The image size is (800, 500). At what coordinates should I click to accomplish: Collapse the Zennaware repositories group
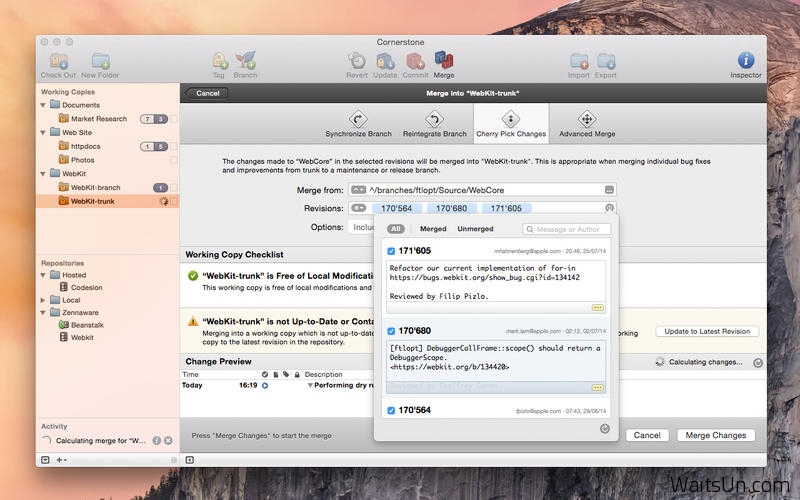pyautogui.click(x=43, y=312)
